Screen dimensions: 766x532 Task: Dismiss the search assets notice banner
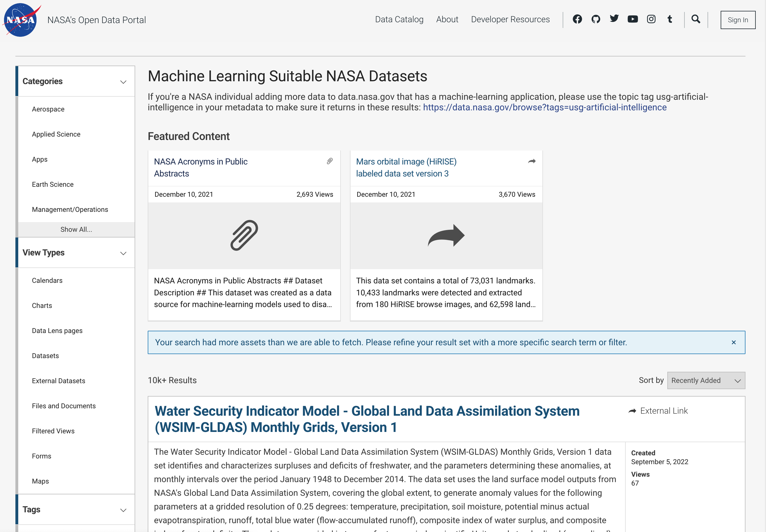click(734, 342)
